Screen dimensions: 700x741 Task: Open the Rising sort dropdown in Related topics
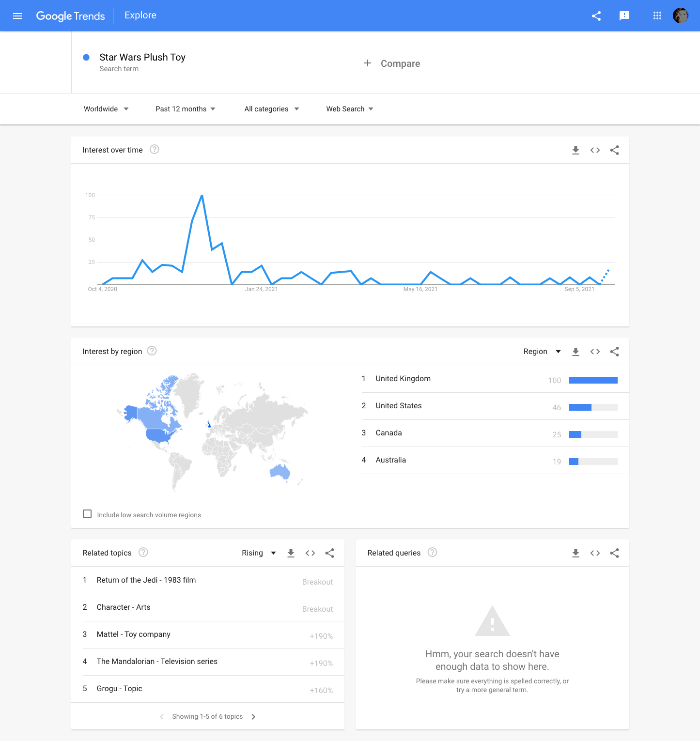[x=259, y=553]
